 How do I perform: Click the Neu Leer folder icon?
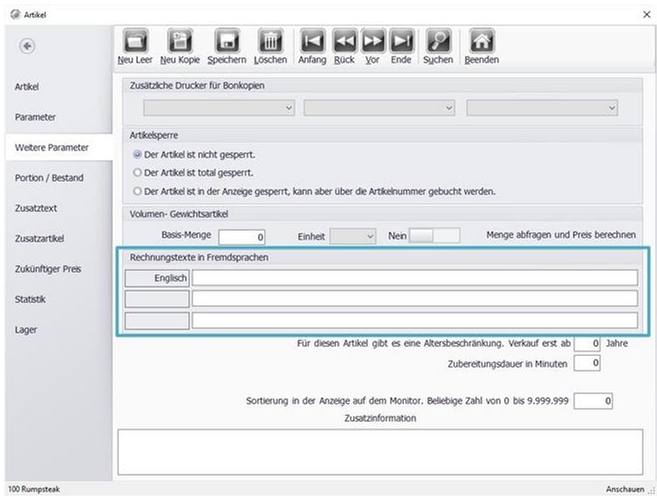tap(135, 41)
